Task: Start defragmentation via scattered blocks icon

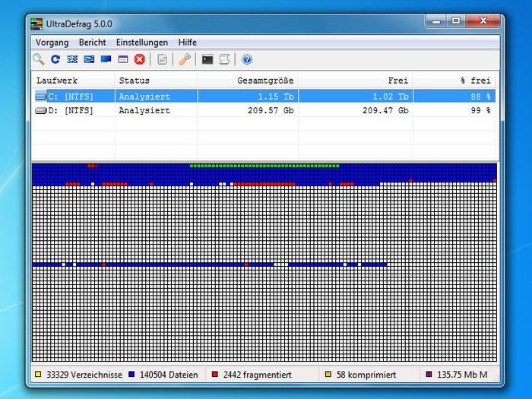Action: pos(72,59)
